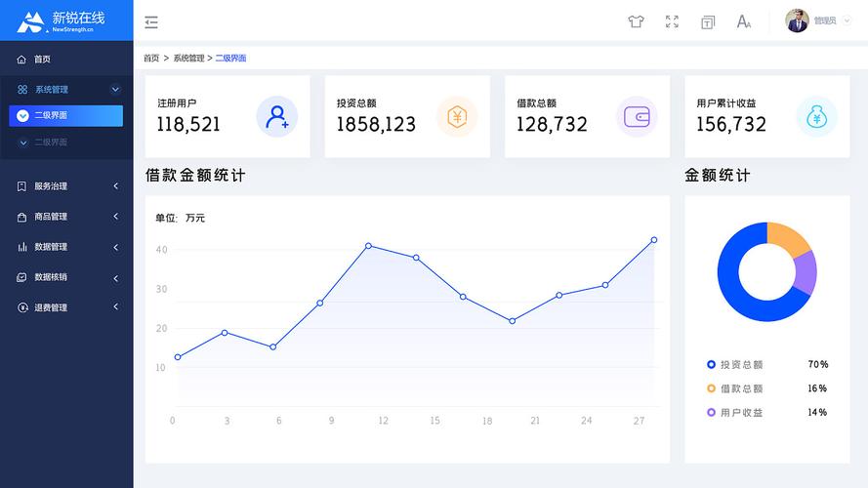Image resolution: width=868 pixels, height=488 pixels.
Task: Toggle the 投资总额 legend marker
Action: [x=712, y=364]
